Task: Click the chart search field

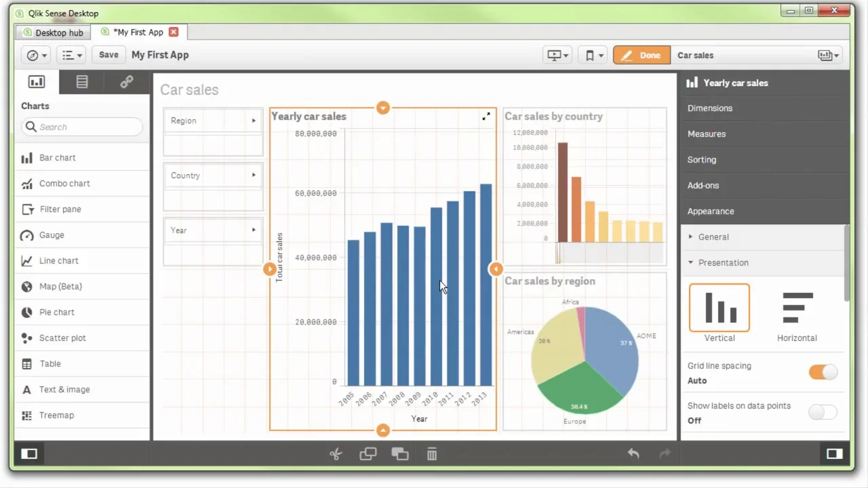Action: (82, 127)
